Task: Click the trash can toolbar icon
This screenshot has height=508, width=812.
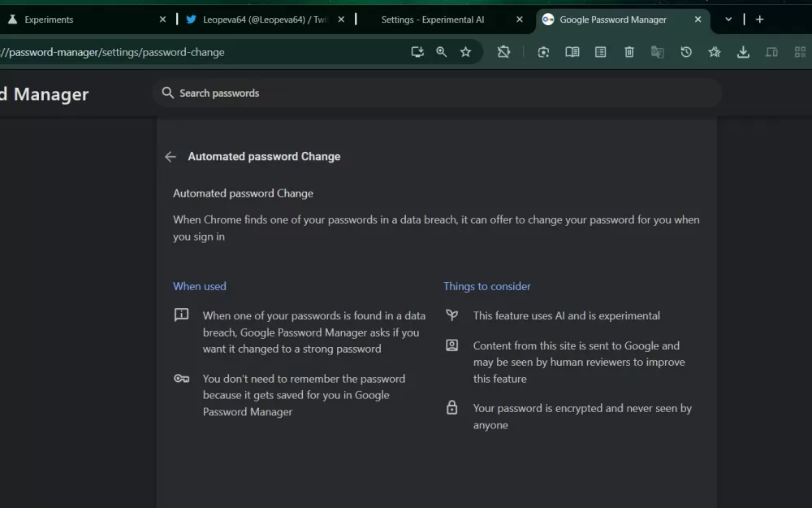Action: [x=629, y=52]
